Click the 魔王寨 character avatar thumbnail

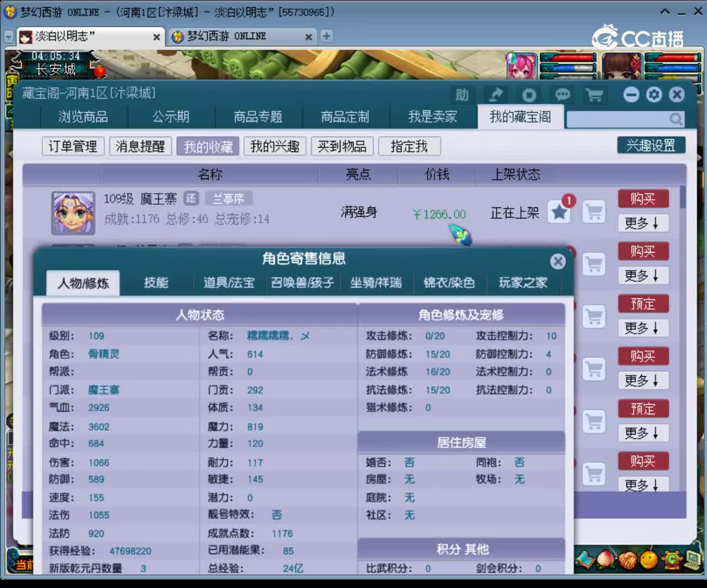(73, 213)
